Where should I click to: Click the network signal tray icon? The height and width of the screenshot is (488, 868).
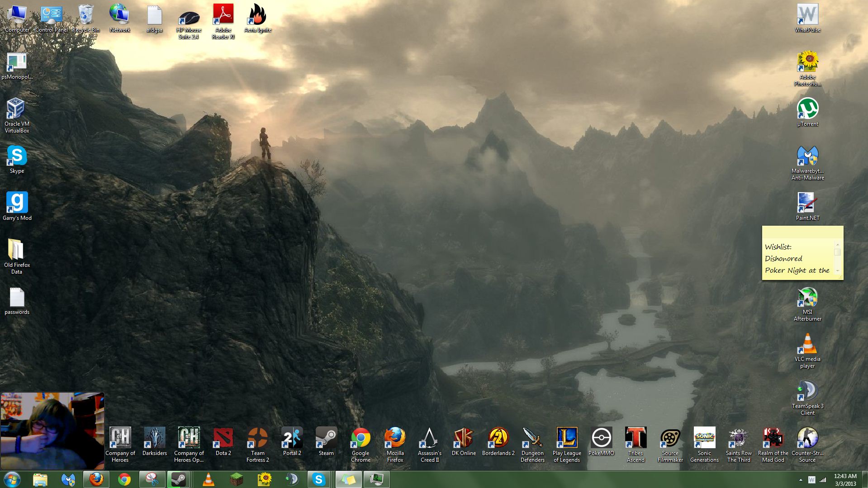click(823, 480)
